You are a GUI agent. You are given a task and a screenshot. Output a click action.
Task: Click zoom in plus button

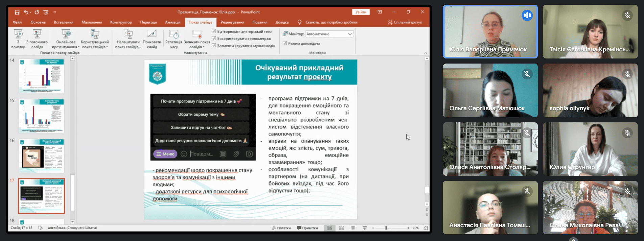408,228
